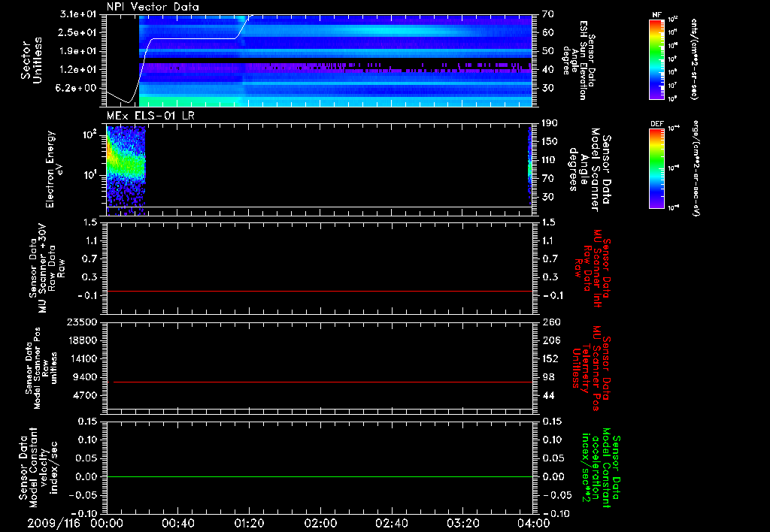Click the red MU Scanner Pos Telemetry title

pos(591,368)
